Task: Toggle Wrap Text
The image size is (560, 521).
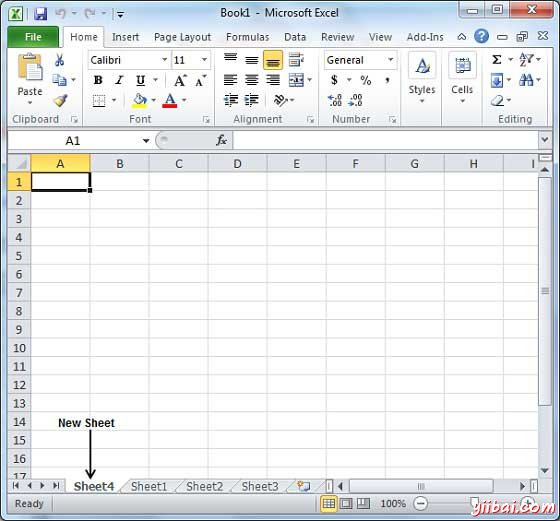Action: point(296,59)
